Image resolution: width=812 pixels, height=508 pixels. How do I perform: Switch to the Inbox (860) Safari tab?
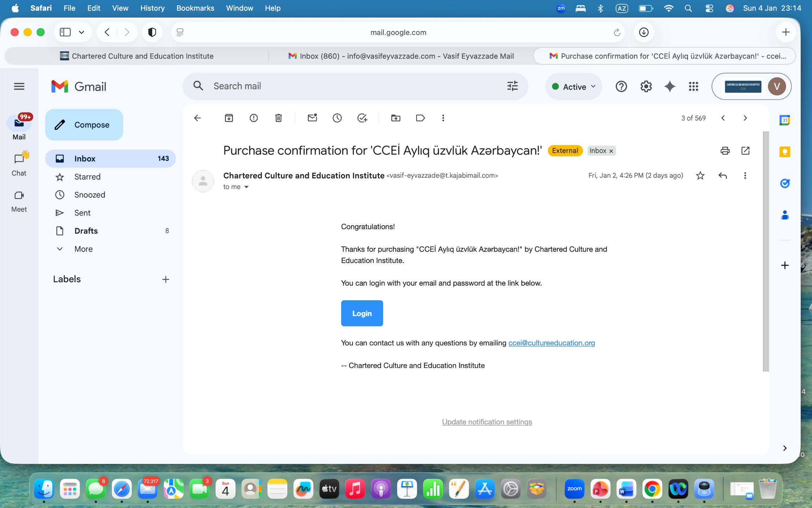(x=401, y=56)
